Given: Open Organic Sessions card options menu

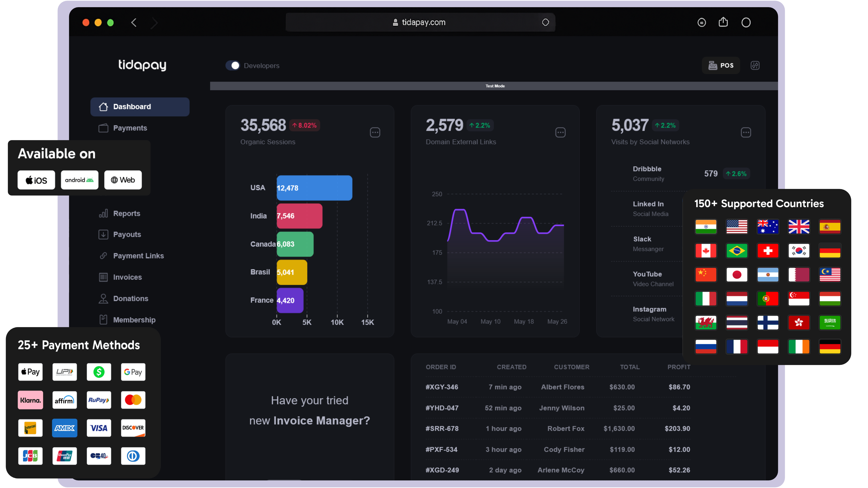Looking at the screenshot, I should 375,132.
